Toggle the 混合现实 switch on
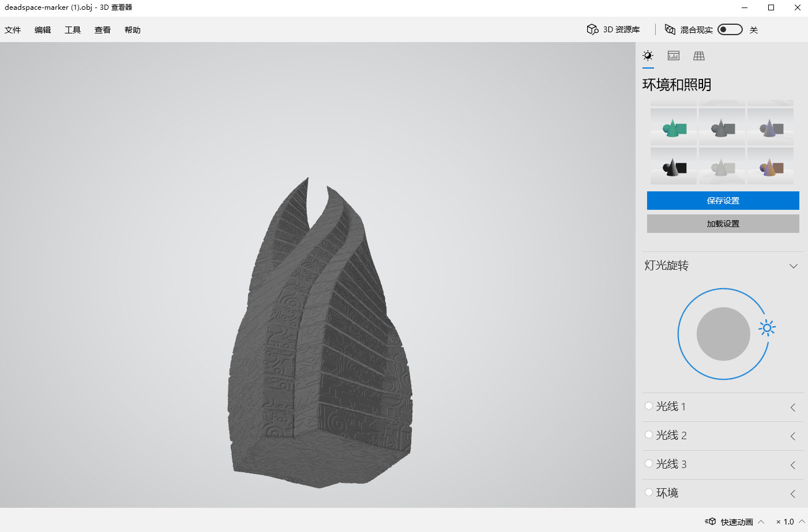 click(x=730, y=29)
